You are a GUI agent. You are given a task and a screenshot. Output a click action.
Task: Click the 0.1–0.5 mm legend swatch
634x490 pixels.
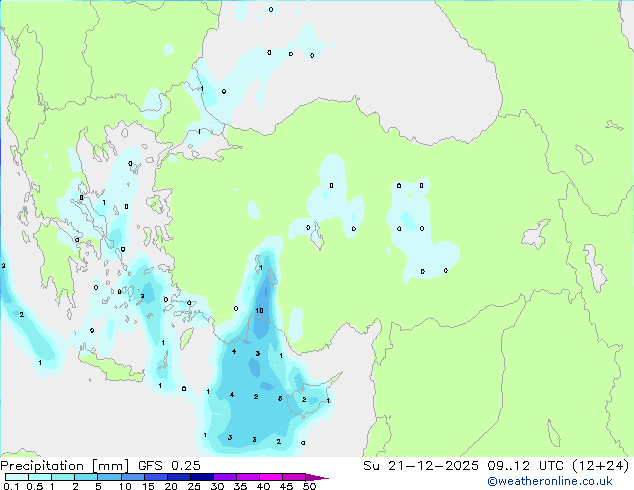click(17, 477)
